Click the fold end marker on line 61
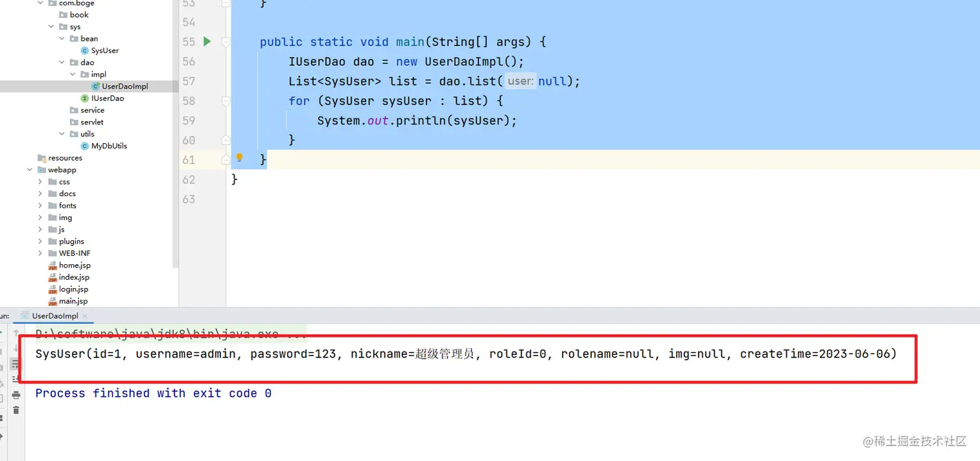Image resolution: width=980 pixels, height=461 pixels. (226, 159)
